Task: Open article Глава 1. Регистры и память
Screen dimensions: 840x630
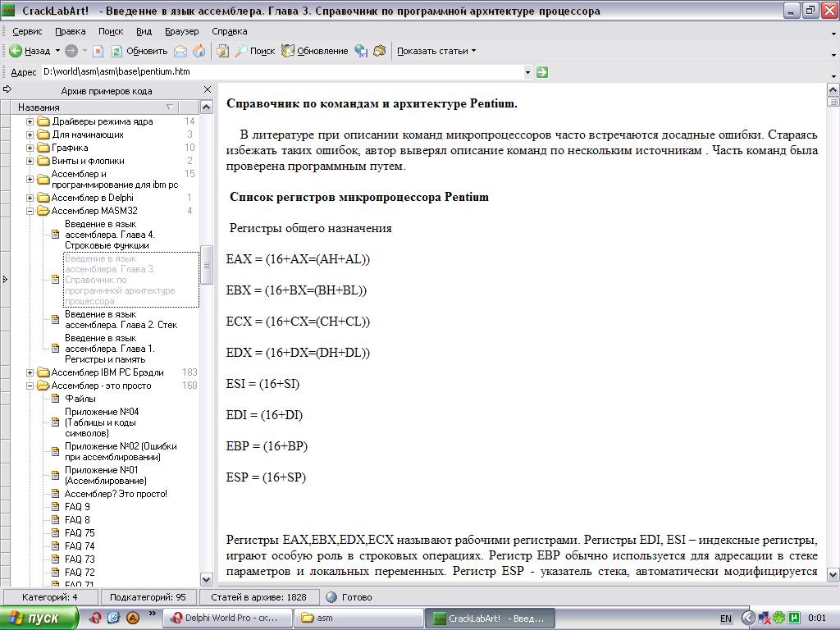Action: (x=110, y=349)
